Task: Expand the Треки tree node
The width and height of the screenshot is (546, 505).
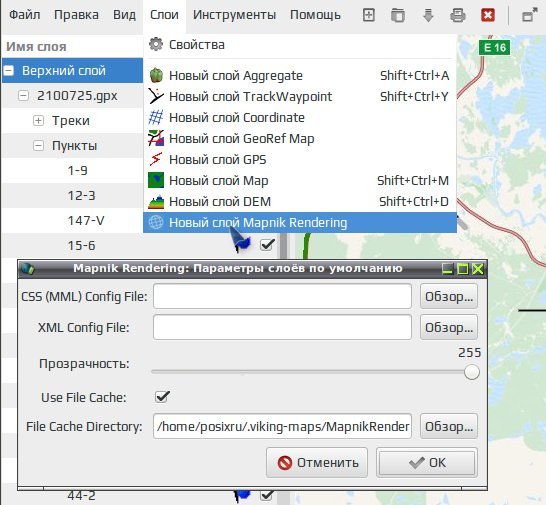Action: click(38, 121)
